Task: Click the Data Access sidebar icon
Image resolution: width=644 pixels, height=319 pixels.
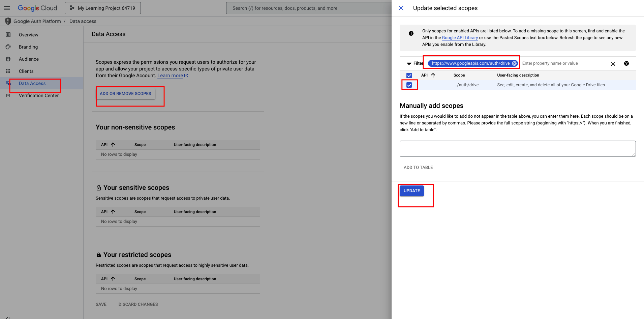Action: 8,83
